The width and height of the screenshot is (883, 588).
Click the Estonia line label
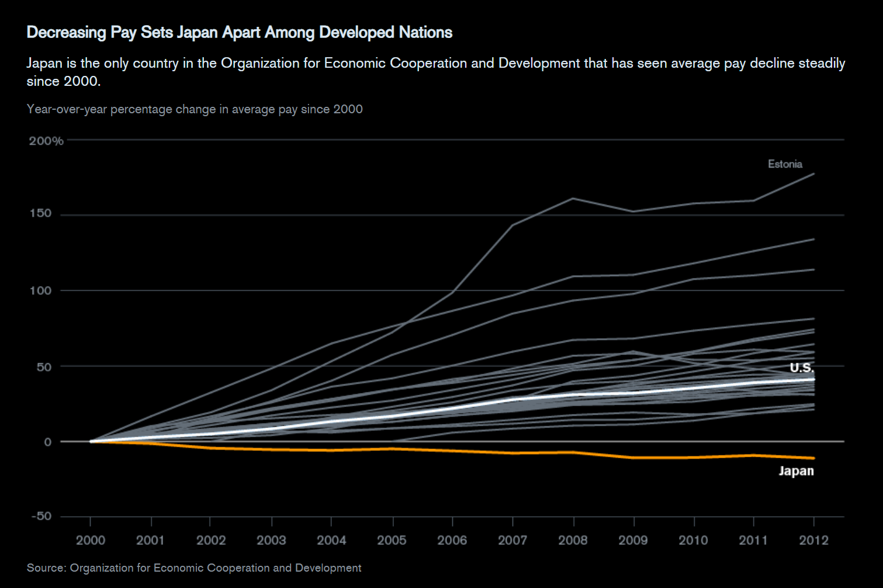[x=785, y=164]
